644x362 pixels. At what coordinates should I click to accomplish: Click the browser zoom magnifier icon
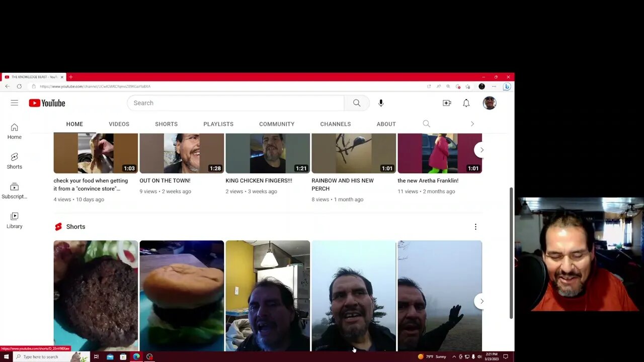click(448, 86)
